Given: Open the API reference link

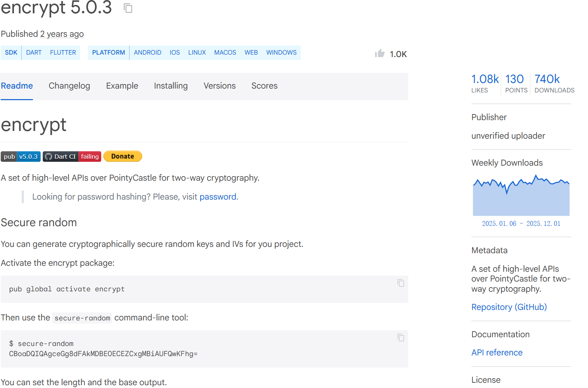Looking at the screenshot, I should pyautogui.click(x=497, y=353).
